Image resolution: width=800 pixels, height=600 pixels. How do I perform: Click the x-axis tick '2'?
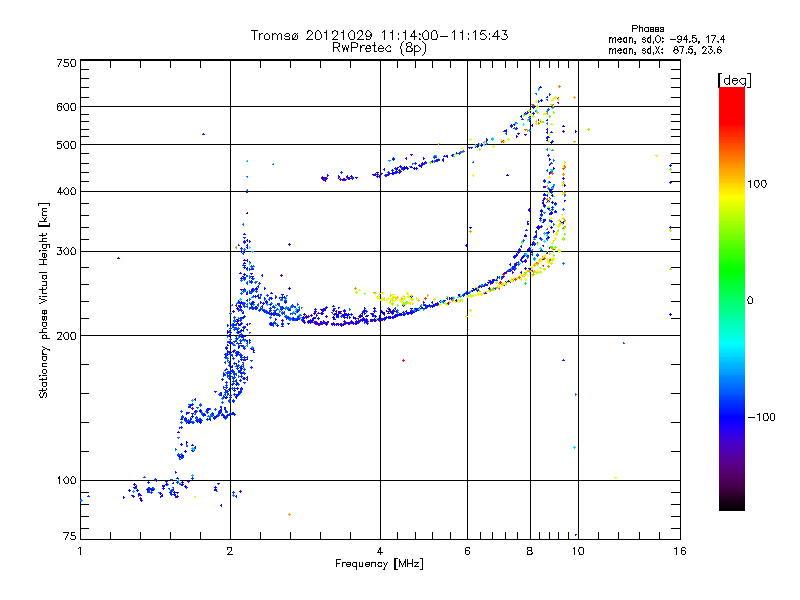pyautogui.click(x=230, y=551)
